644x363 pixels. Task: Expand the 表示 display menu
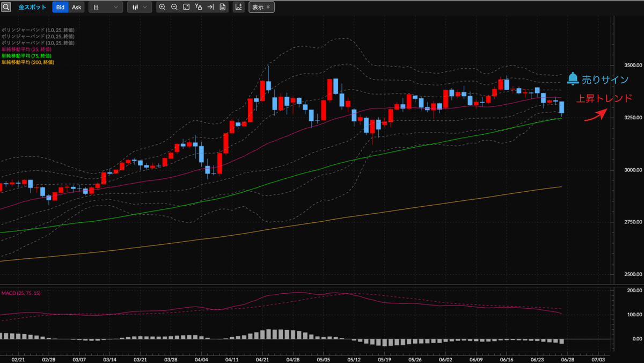tap(261, 8)
